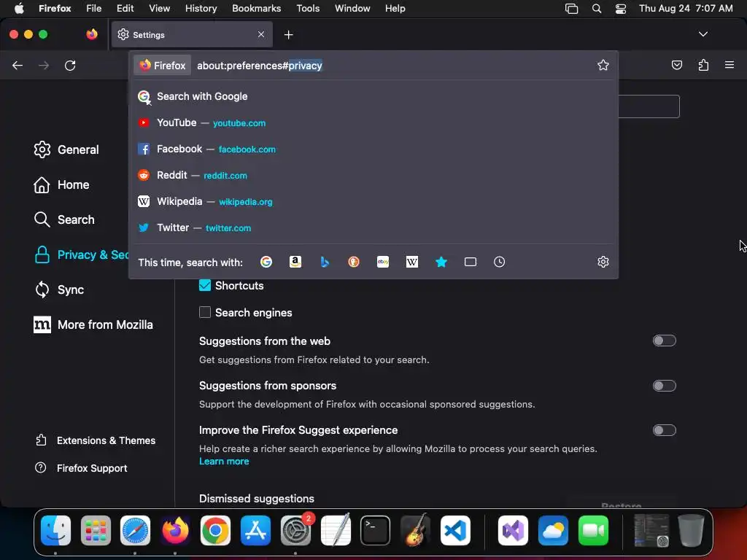Click the address bar URL text
Screen dimensions: 747x560
tap(260, 66)
